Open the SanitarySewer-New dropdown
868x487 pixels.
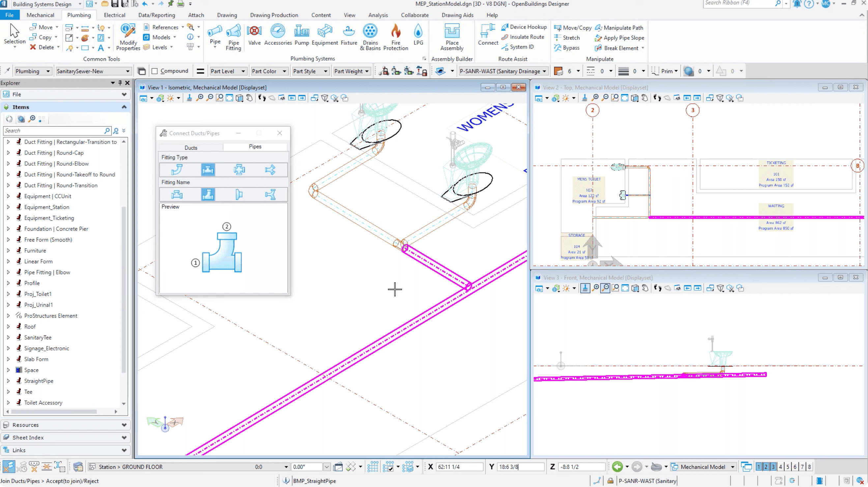click(x=127, y=71)
